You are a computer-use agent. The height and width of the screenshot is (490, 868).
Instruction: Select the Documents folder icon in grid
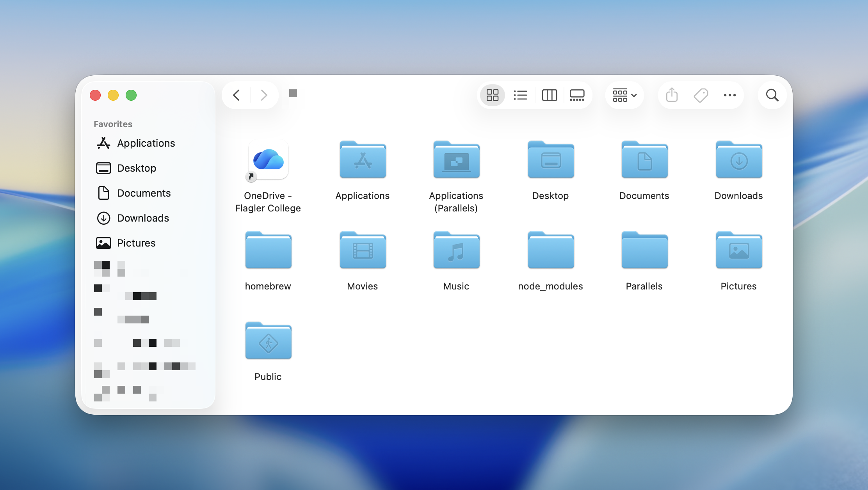(x=644, y=160)
